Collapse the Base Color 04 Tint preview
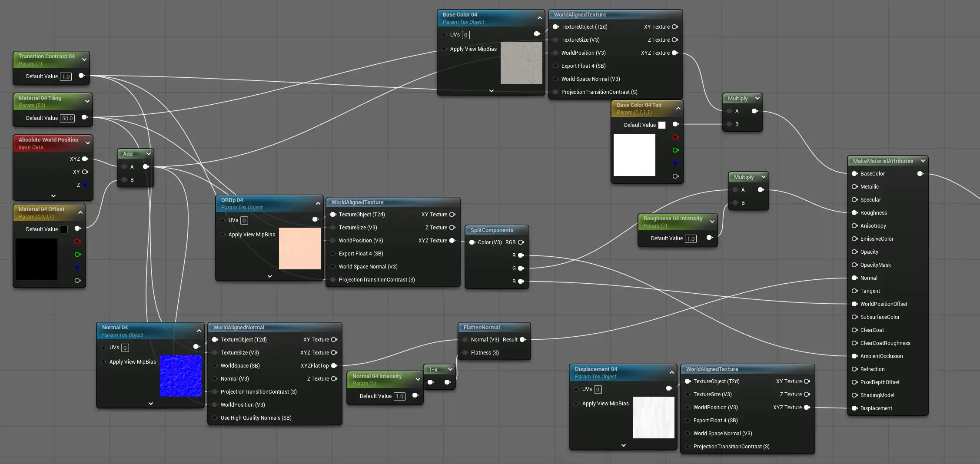Image resolution: width=980 pixels, height=464 pixels. tap(678, 108)
